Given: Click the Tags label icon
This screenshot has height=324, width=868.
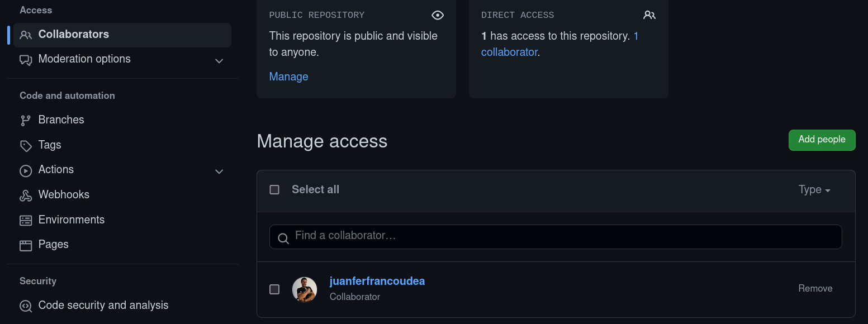Looking at the screenshot, I should 26,146.
